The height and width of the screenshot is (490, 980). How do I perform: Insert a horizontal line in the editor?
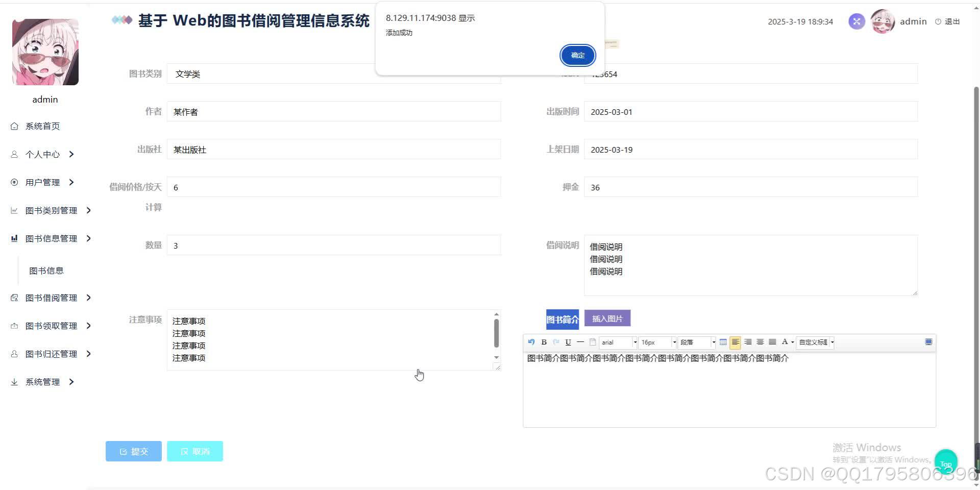click(x=580, y=342)
